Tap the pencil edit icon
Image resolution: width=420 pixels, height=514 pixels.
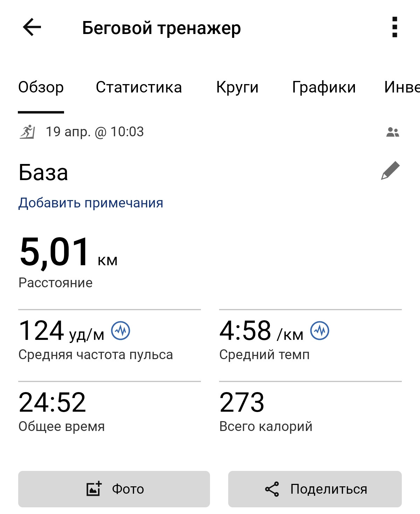coord(390,171)
